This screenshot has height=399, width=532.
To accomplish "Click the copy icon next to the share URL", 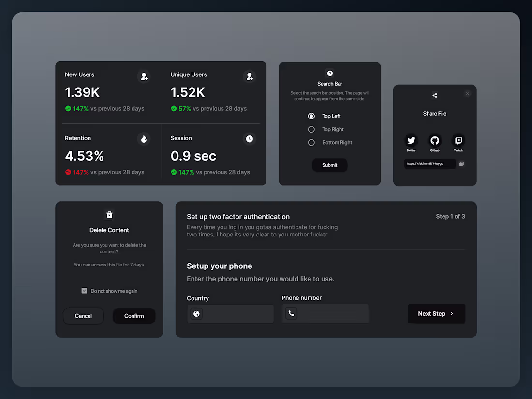I will tap(462, 164).
